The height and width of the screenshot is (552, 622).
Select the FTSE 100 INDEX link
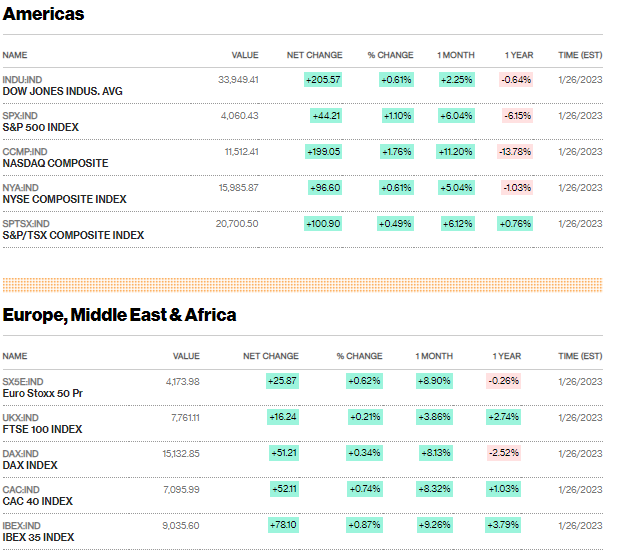pos(42,429)
